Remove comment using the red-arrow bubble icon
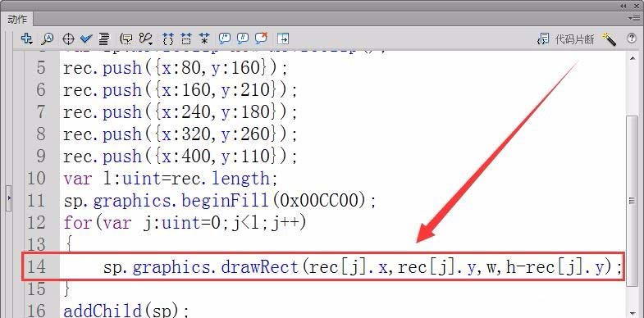The width and height of the screenshot is (644, 318). 261,39
